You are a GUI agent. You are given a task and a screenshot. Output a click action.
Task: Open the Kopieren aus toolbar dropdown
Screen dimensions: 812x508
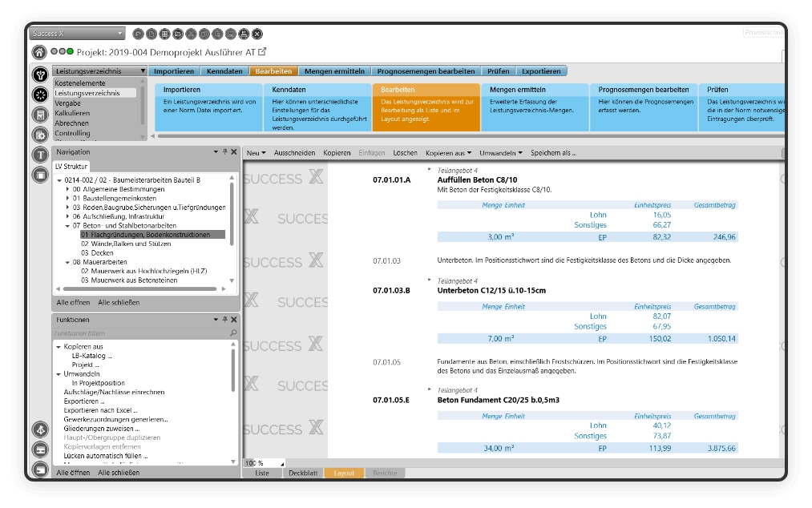(x=448, y=153)
